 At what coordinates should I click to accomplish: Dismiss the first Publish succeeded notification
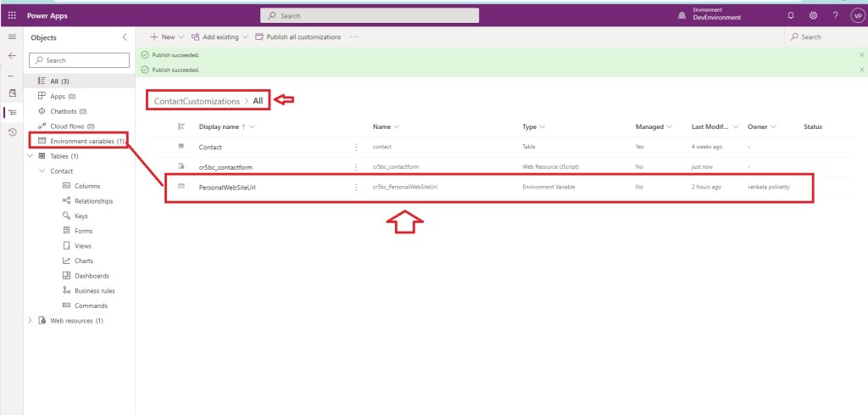pos(861,55)
